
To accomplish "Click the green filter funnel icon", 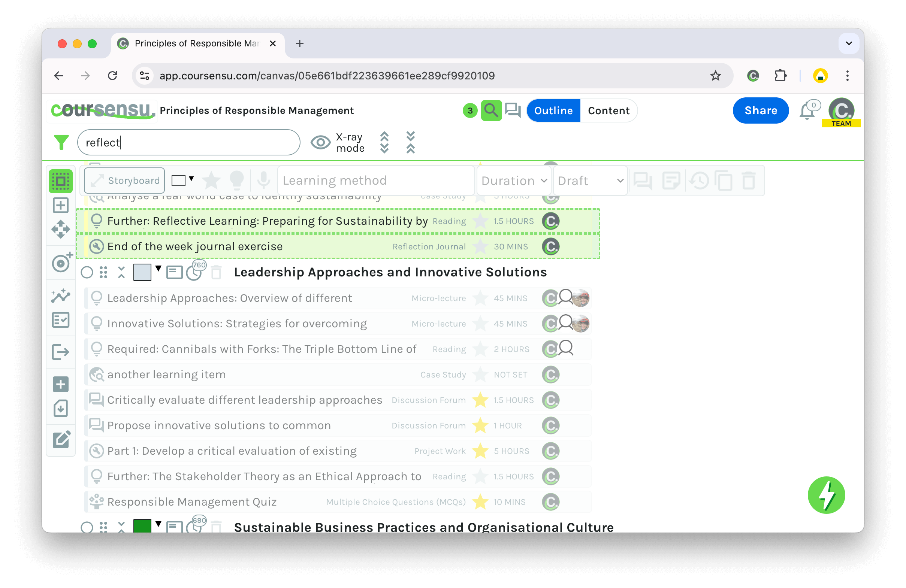I will [x=61, y=142].
